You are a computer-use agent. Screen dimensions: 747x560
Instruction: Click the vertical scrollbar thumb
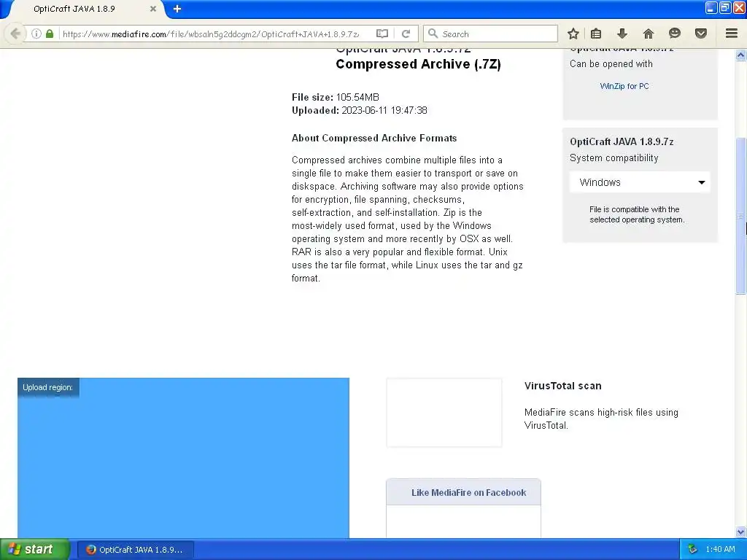(741, 216)
